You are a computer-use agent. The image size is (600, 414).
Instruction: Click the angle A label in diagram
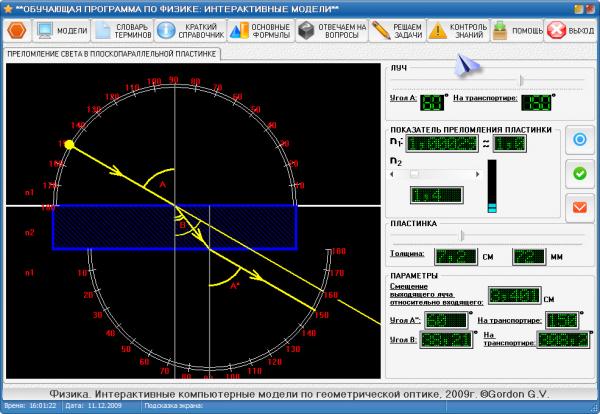(163, 185)
